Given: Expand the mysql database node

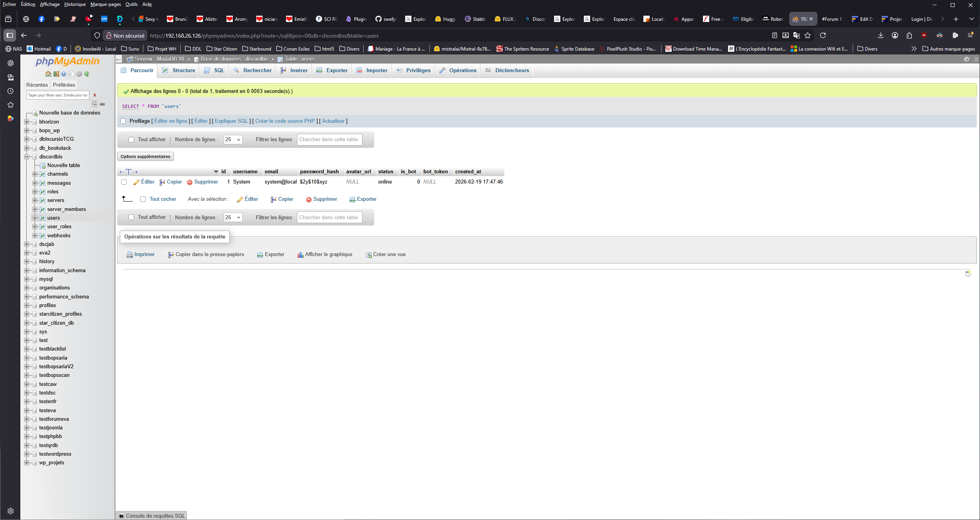Looking at the screenshot, I should (27, 279).
